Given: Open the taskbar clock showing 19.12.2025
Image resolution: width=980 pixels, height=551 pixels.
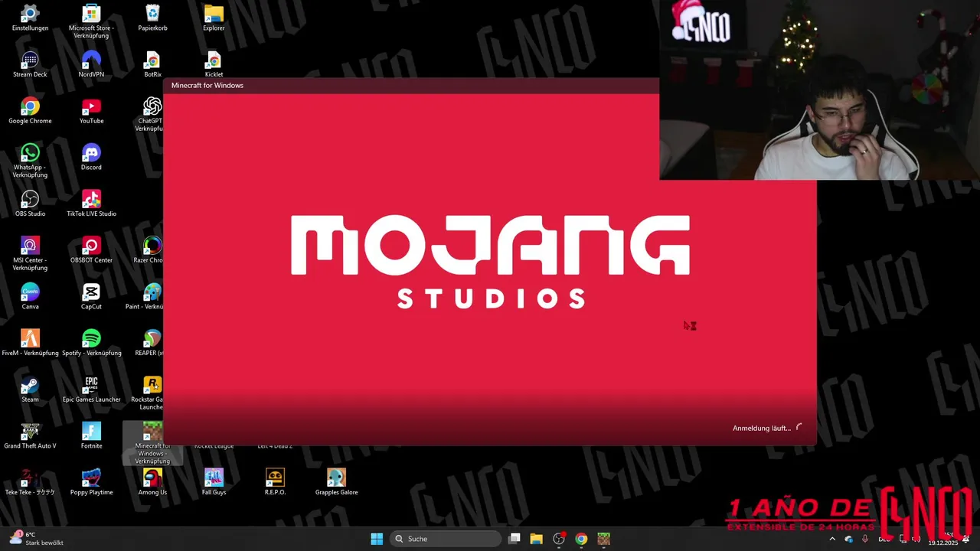Looking at the screenshot, I should tap(943, 539).
